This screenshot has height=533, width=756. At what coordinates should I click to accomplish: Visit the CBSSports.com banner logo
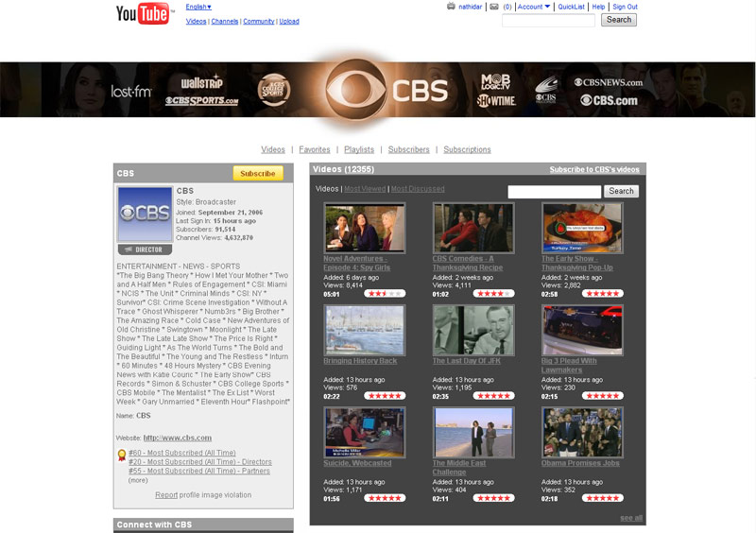click(x=201, y=101)
